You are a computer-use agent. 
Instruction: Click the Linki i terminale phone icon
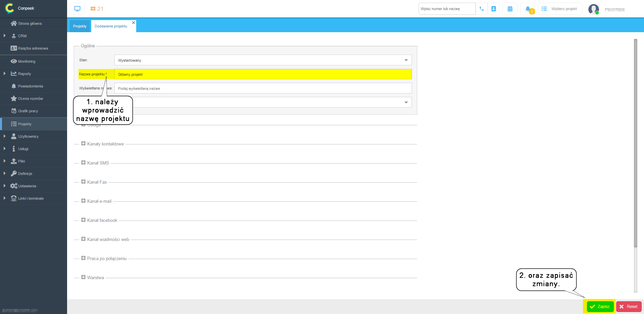(14, 198)
